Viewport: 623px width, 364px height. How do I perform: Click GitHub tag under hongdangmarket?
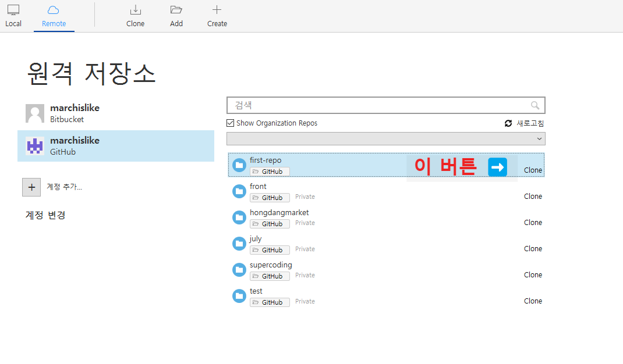coord(270,224)
